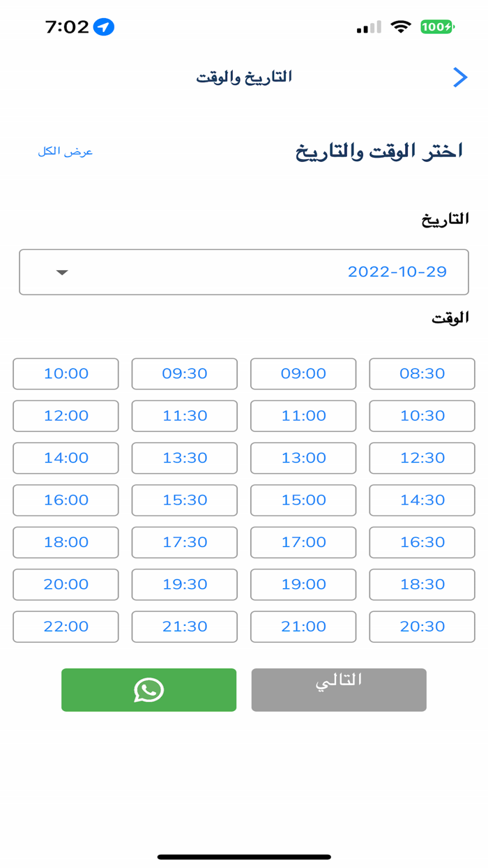488x868 pixels.
Task: Select the 08:30 time slot
Action: pyautogui.click(x=422, y=373)
